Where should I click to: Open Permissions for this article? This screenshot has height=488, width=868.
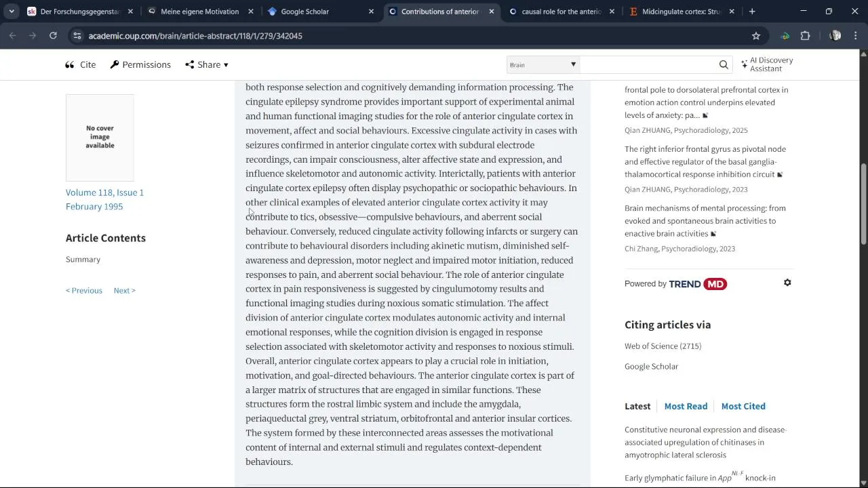pyautogui.click(x=140, y=64)
